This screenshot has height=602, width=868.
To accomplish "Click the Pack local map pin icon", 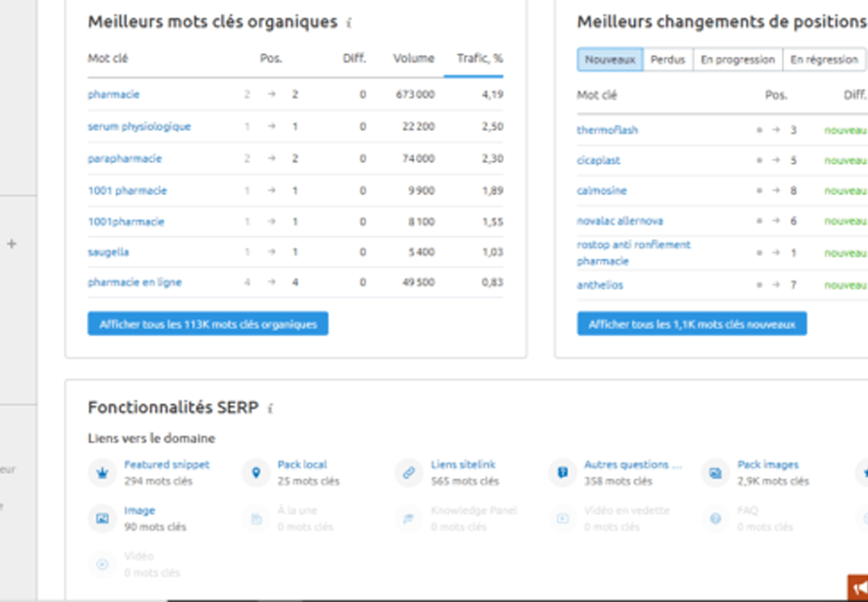I will coord(255,472).
